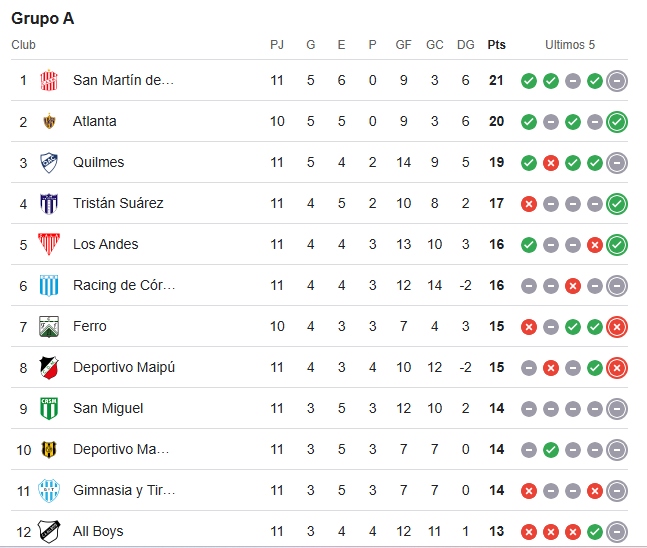This screenshot has width=647, height=548.
Task: Click the Quilmes club crest
Action: [x=49, y=163]
